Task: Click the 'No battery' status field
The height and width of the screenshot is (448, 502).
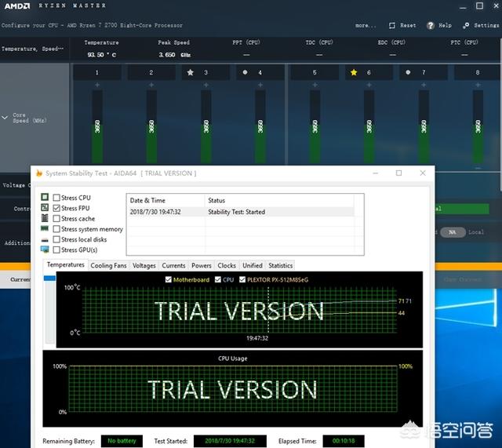Action: pos(122,441)
